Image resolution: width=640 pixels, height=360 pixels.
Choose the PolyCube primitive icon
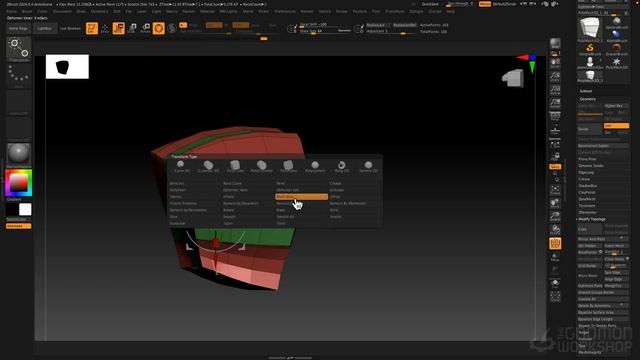(235, 166)
